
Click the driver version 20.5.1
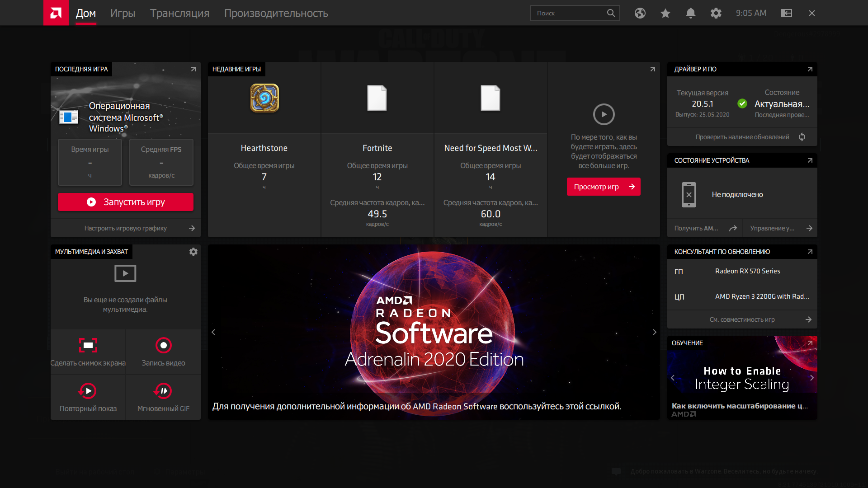[702, 104]
